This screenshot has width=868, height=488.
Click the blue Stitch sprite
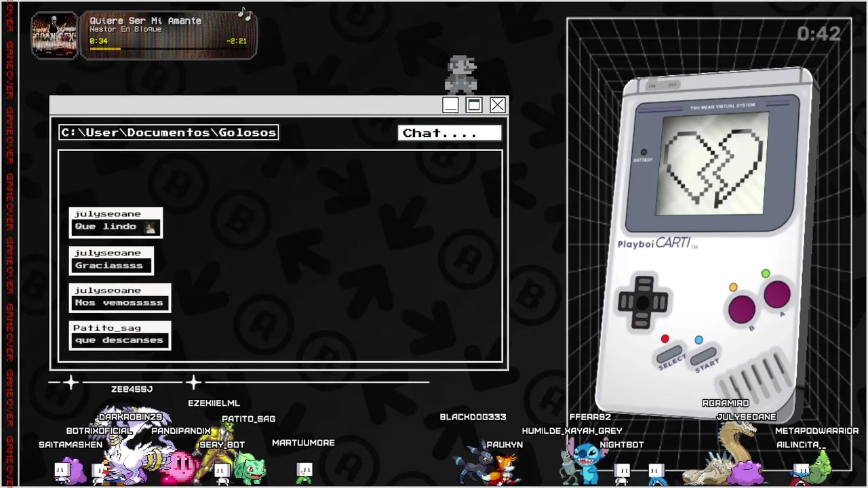coord(587,462)
